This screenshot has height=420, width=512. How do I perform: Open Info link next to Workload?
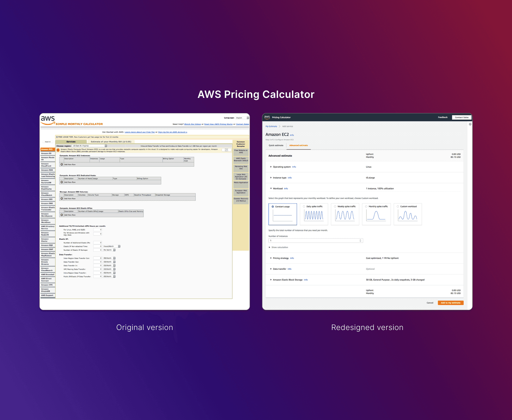[286, 189]
